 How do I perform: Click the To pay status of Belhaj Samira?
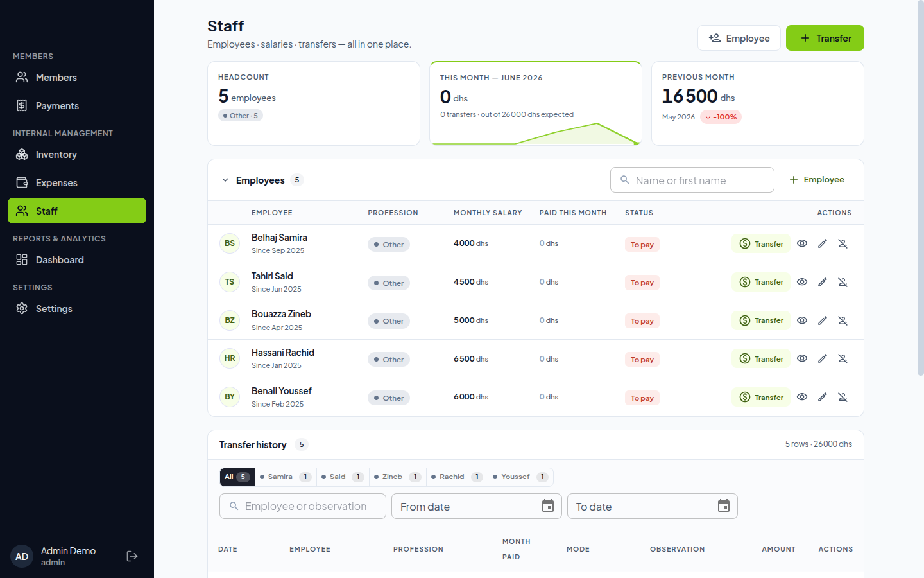(x=642, y=244)
